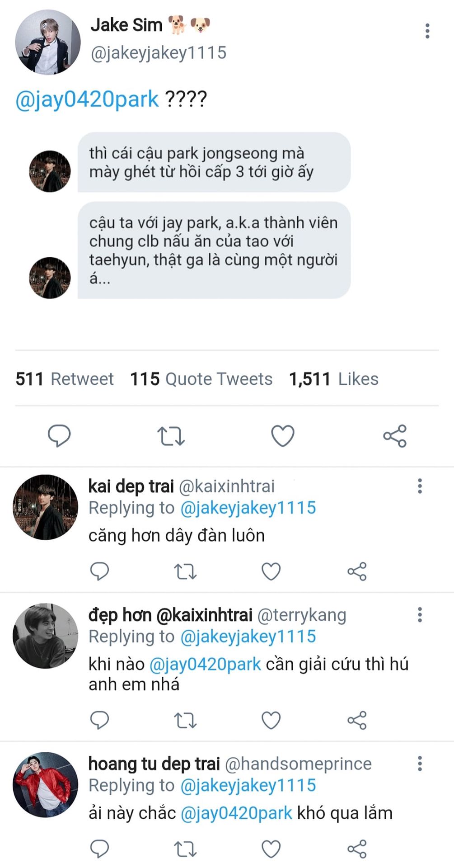View the 1,511 Likes list
The image size is (454, 868).
(333, 379)
